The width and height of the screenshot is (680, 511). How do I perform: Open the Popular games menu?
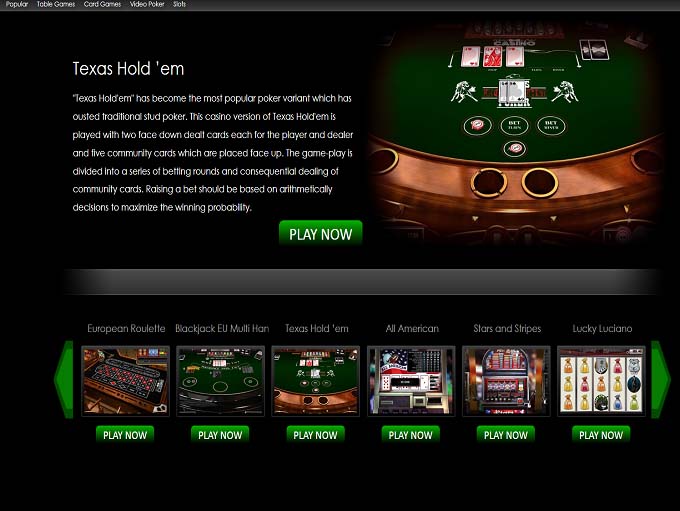click(x=16, y=4)
